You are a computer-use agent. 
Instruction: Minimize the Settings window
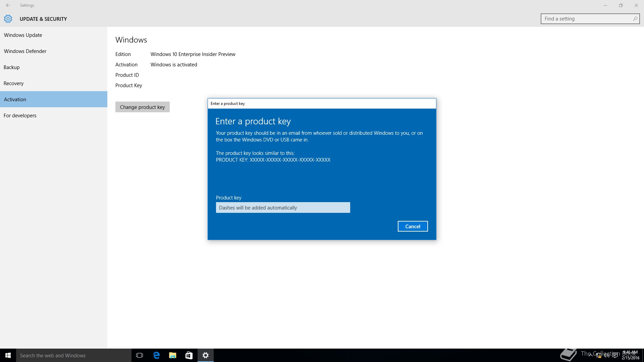tap(605, 5)
